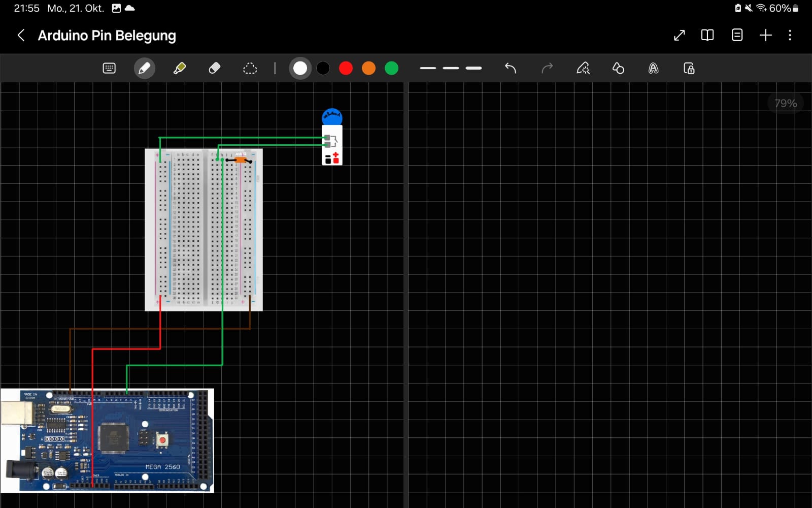Viewport: 812px width, 508px height.
Task: Open the shape recognition tool
Action: pyautogui.click(x=618, y=68)
